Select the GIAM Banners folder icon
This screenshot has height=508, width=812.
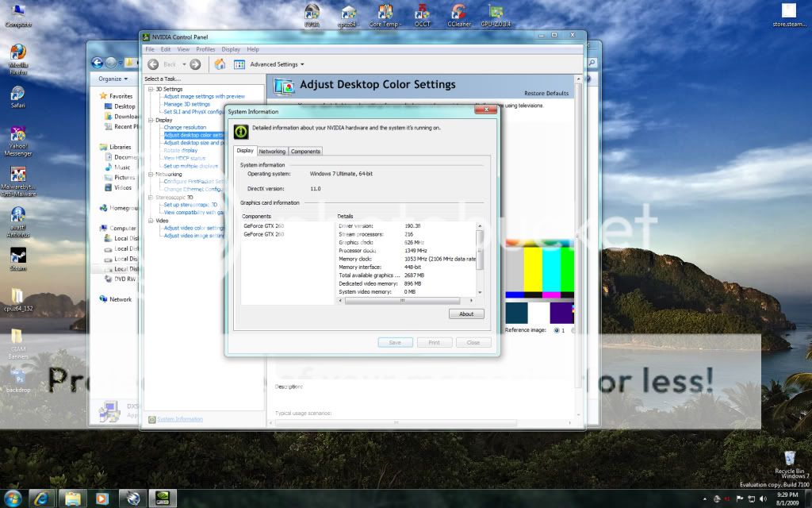click(x=18, y=344)
